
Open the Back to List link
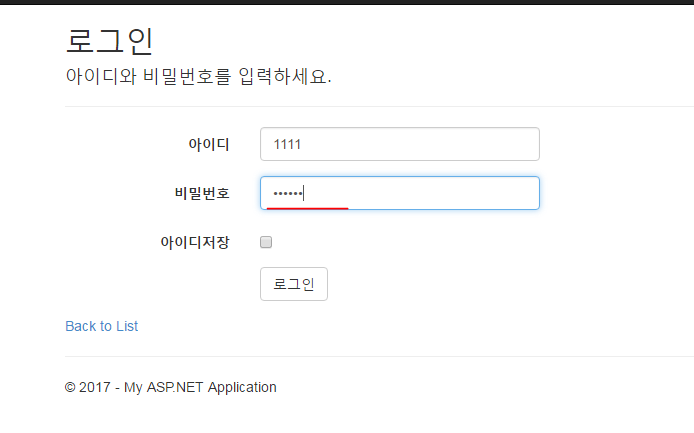(x=102, y=326)
